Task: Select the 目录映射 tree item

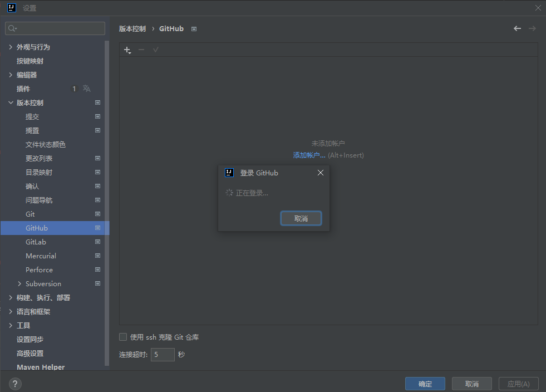Action: [x=39, y=173]
